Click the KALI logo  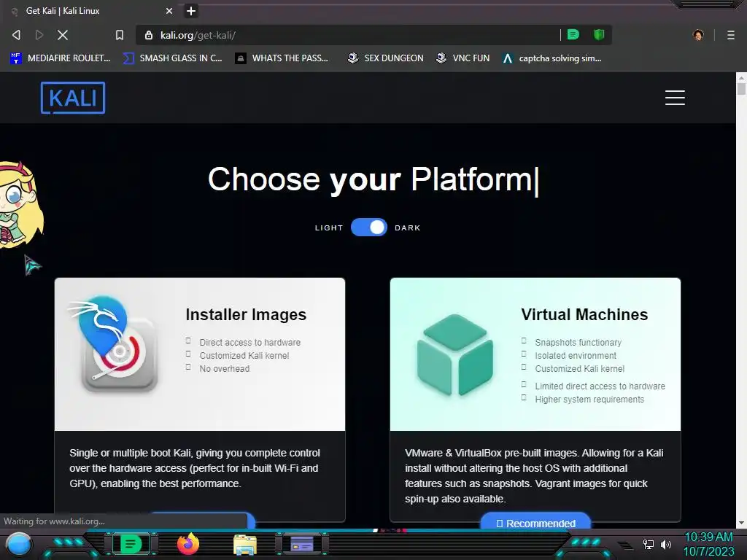(x=73, y=98)
